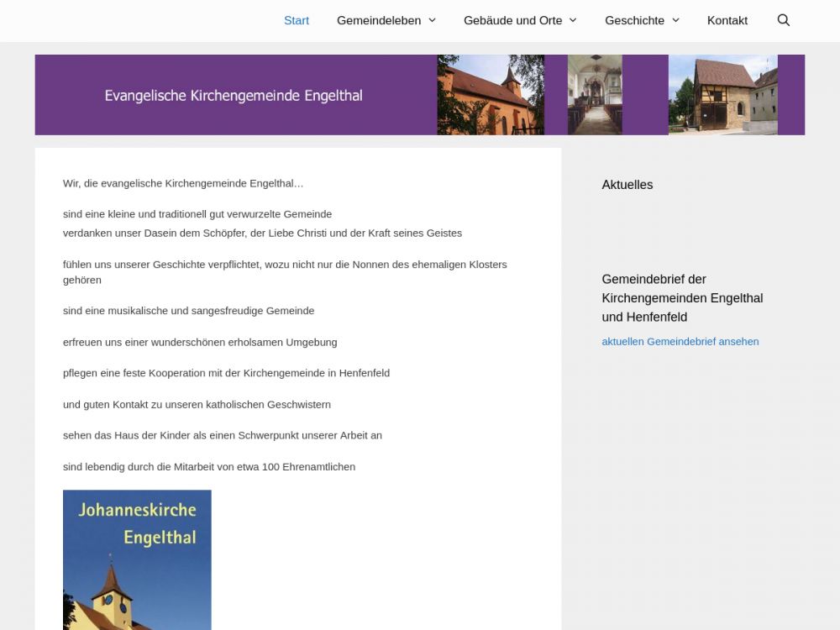Click the Gebäude und Orte menu label
Image resolution: width=840 pixels, height=630 pixels.
pyautogui.click(x=512, y=20)
